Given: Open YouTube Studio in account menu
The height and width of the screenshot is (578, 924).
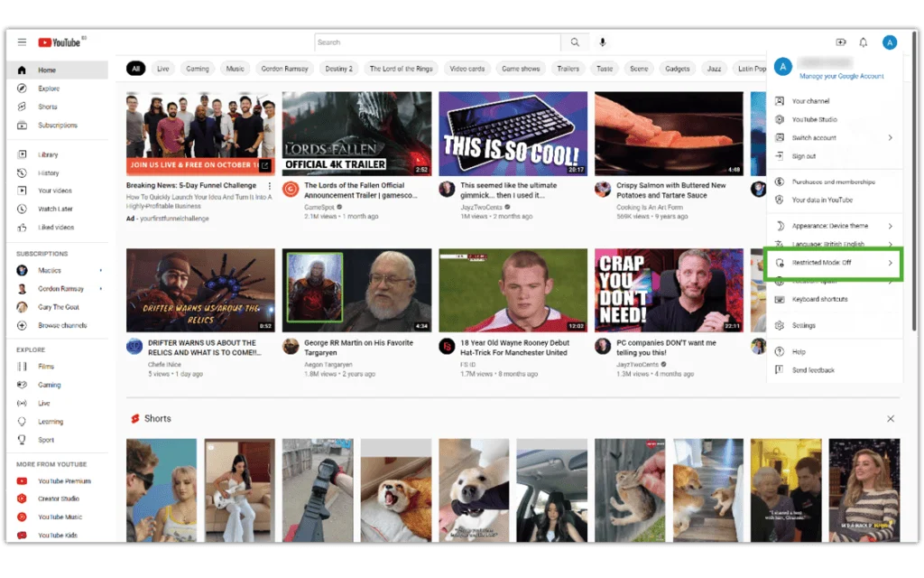Looking at the screenshot, I should coord(835,120).
